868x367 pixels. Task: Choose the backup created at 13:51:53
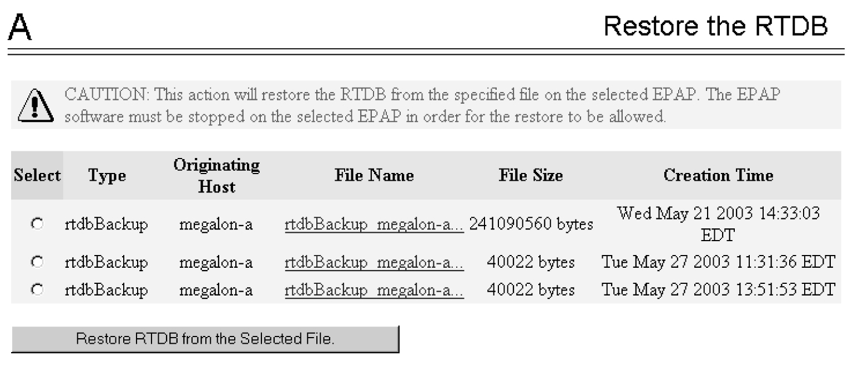38,290
